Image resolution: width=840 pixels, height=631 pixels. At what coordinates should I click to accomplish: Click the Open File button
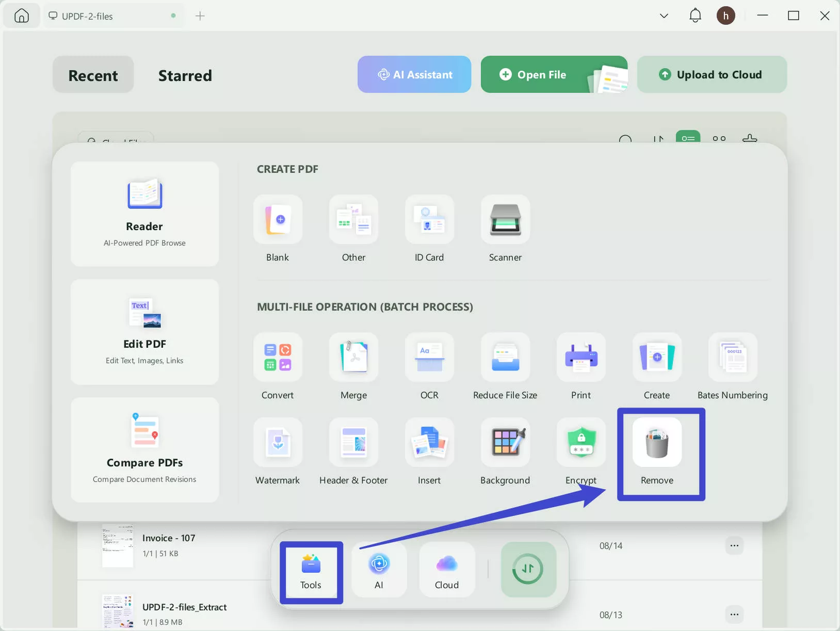554,74
